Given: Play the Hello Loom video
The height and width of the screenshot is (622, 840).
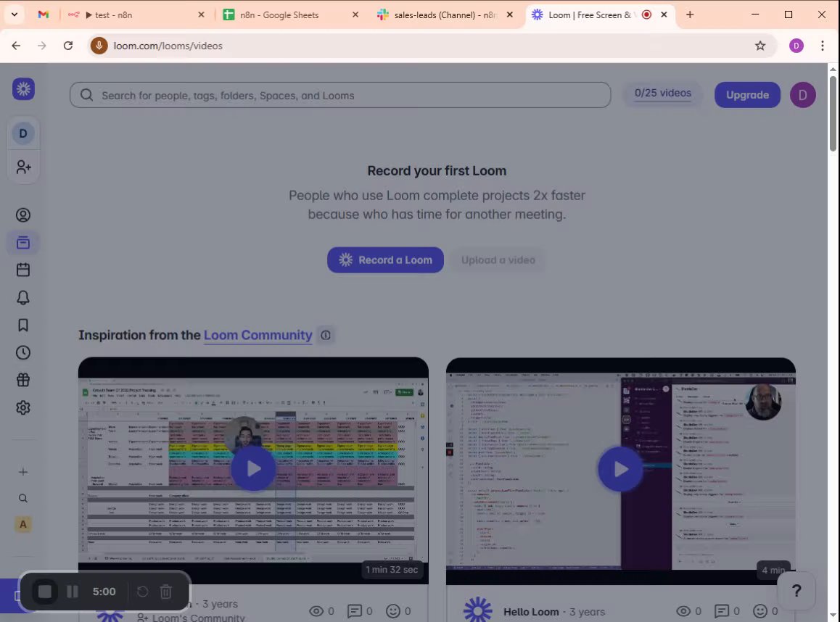Looking at the screenshot, I should 620,470.
